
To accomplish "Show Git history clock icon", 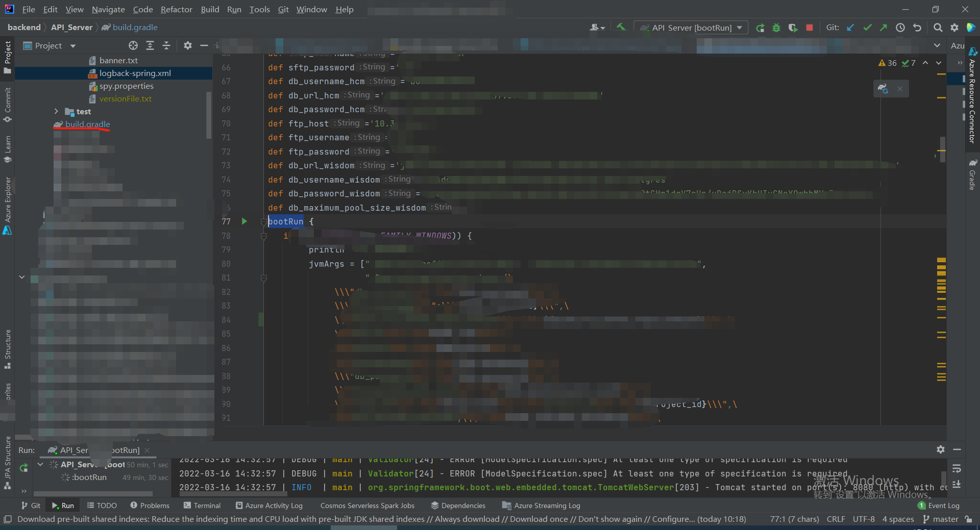I will pyautogui.click(x=900, y=28).
